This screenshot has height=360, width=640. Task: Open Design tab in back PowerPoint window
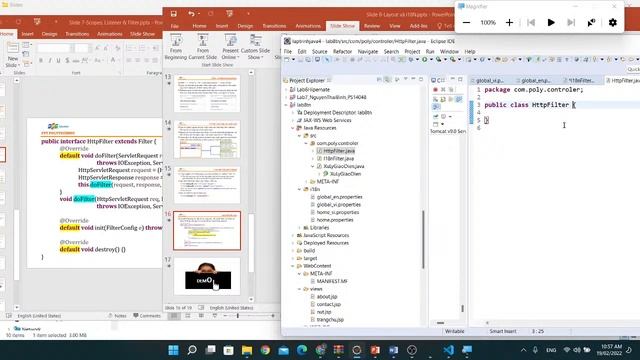[x=49, y=34]
